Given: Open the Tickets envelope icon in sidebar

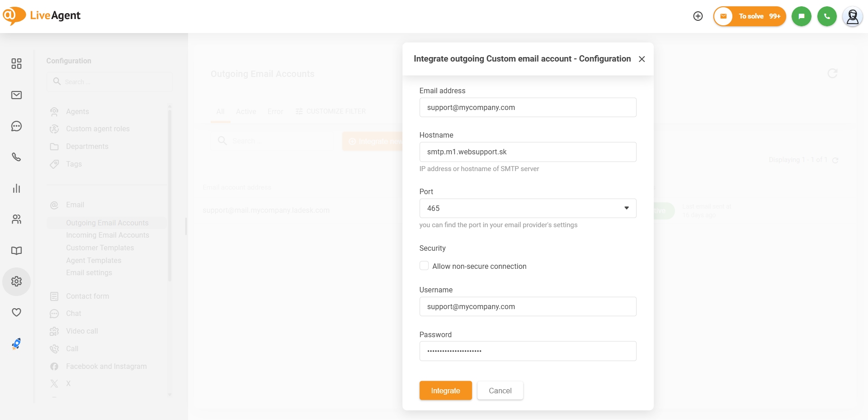Looking at the screenshot, I should coord(16,95).
